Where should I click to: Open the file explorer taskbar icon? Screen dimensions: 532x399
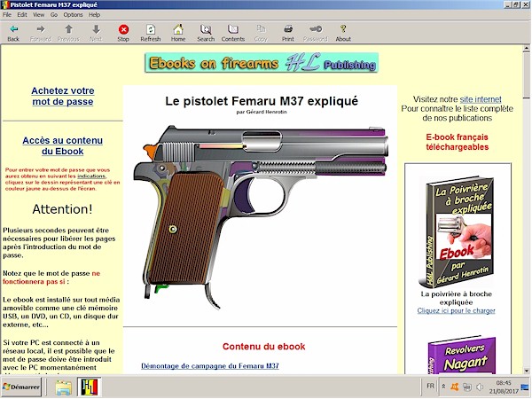coord(64,387)
